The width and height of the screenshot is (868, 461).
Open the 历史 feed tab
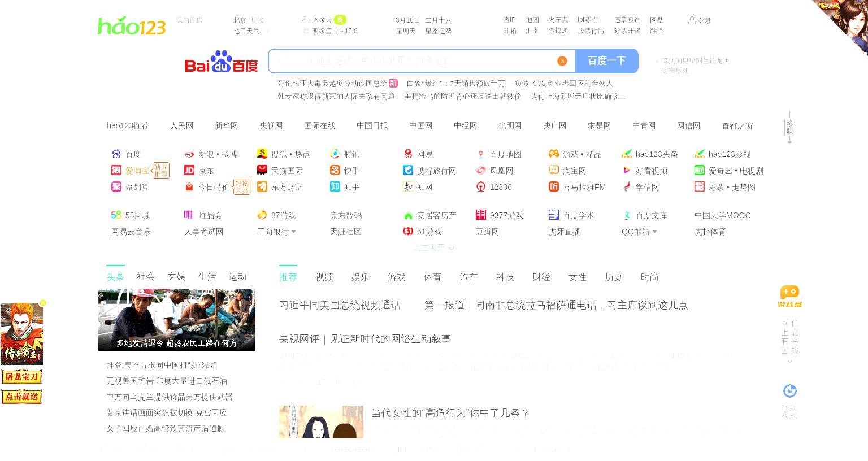614,277
